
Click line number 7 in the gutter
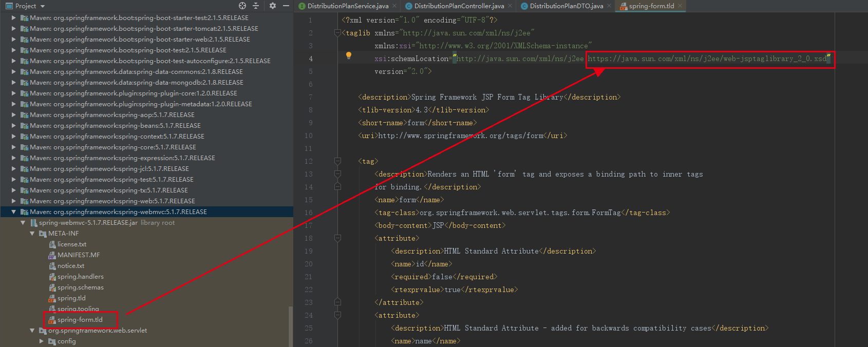coord(310,97)
